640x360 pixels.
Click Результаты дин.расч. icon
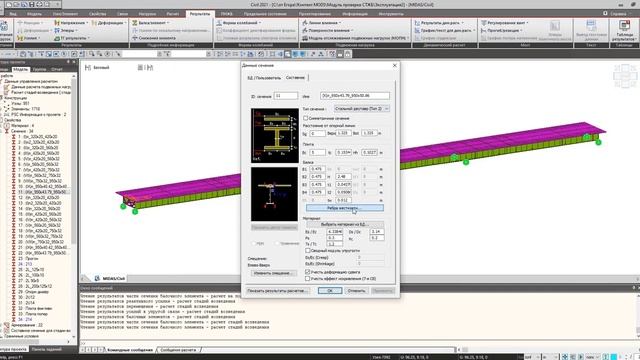point(417,23)
